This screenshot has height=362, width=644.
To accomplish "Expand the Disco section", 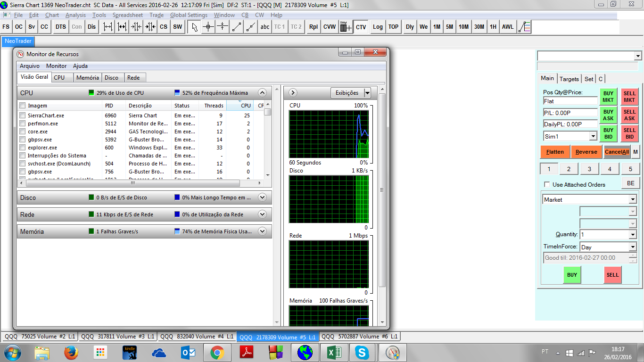I will tap(263, 197).
